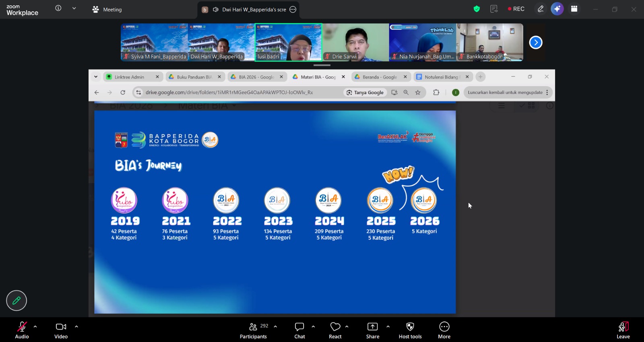Bookmark this page with star icon
The height and width of the screenshot is (342, 644).
click(418, 93)
